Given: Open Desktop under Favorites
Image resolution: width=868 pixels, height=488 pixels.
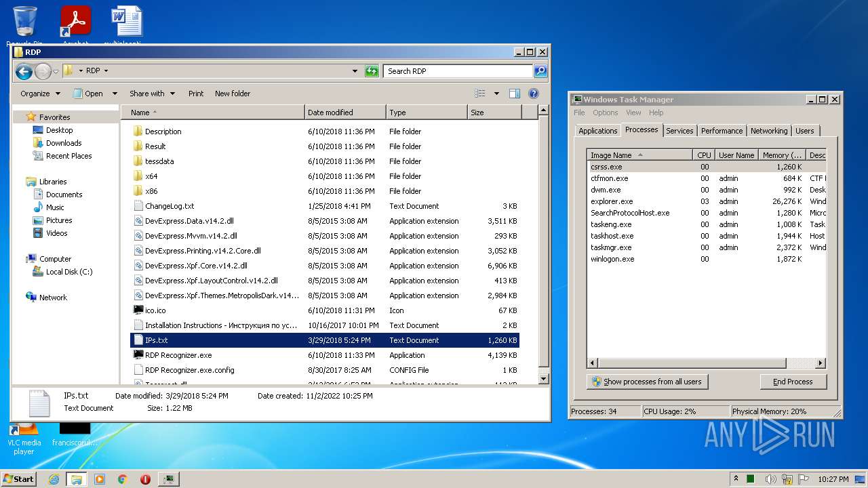Looking at the screenshot, I should point(59,130).
